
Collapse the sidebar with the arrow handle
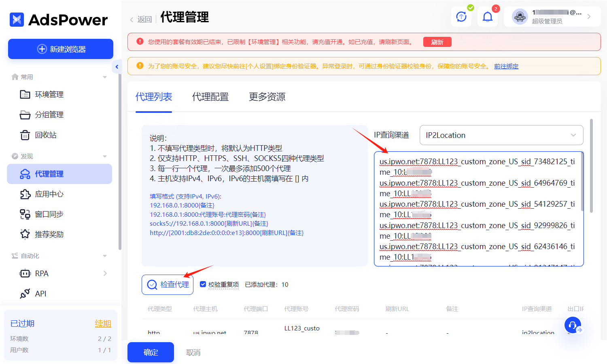click(x=117, y=67)
